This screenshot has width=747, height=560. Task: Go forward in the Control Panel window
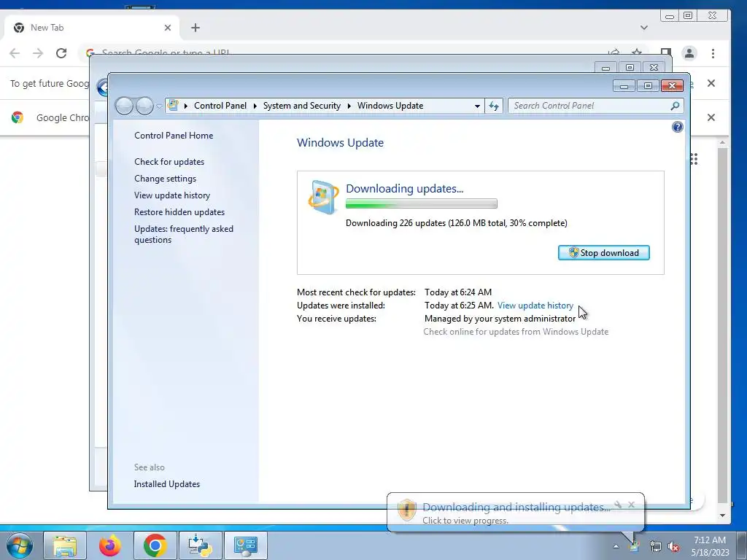click(145, 106)
